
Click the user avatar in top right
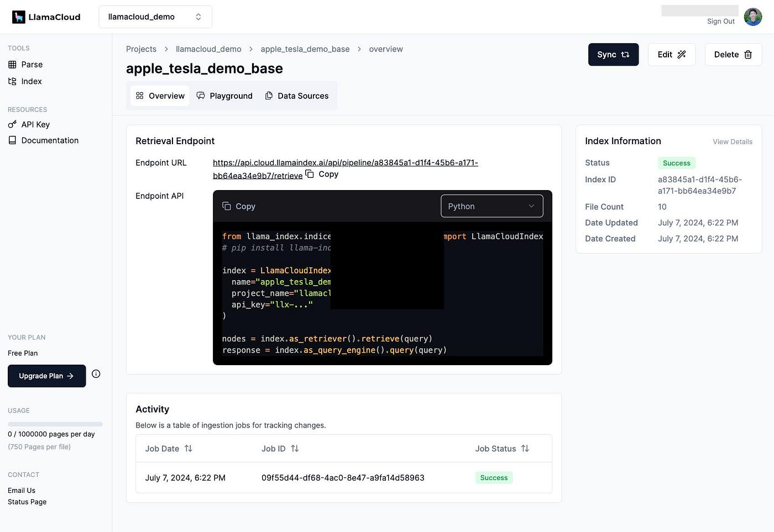(753, 17)
